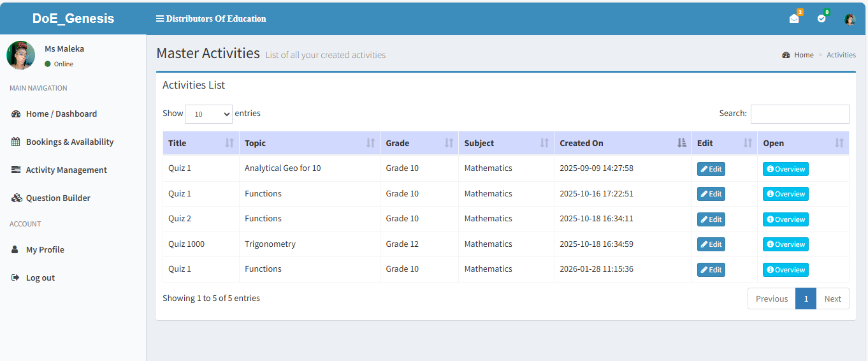
Task: Open Activity Management in the sidebar
Action: click(66, 170)
